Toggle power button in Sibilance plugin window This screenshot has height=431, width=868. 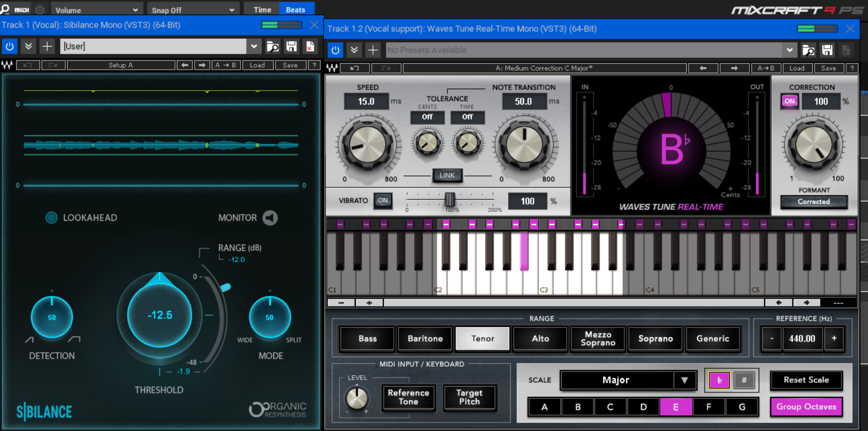pyautogui.click(x=10, y=46)
